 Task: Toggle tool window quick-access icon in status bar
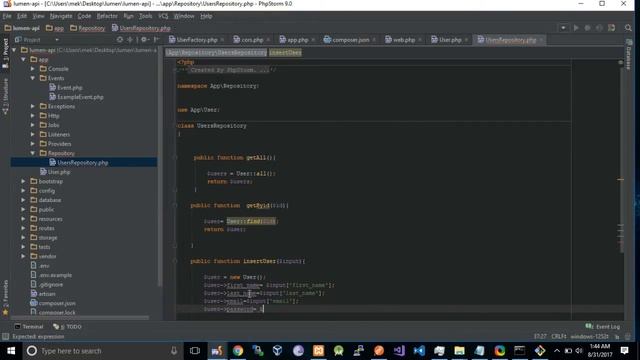click(x=5, y=337)
